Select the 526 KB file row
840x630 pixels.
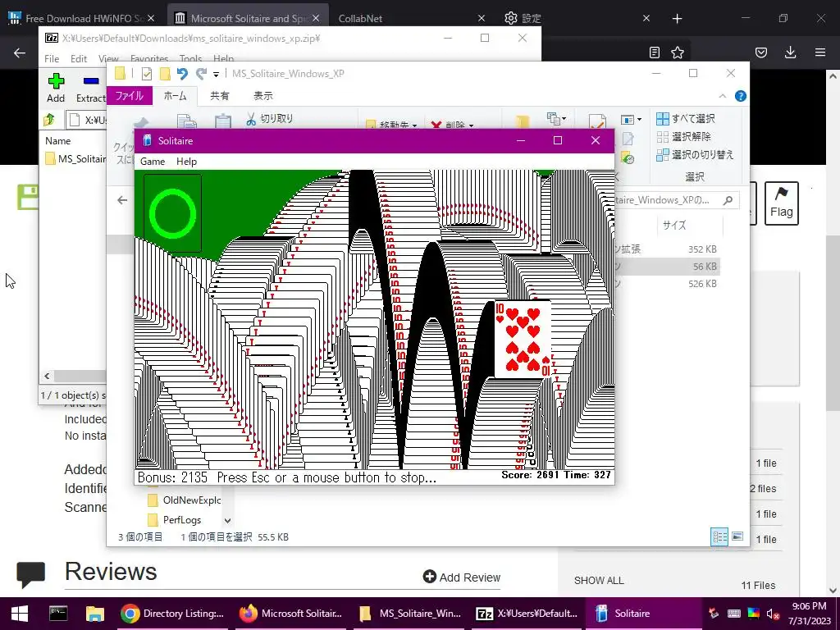(666, 283)
